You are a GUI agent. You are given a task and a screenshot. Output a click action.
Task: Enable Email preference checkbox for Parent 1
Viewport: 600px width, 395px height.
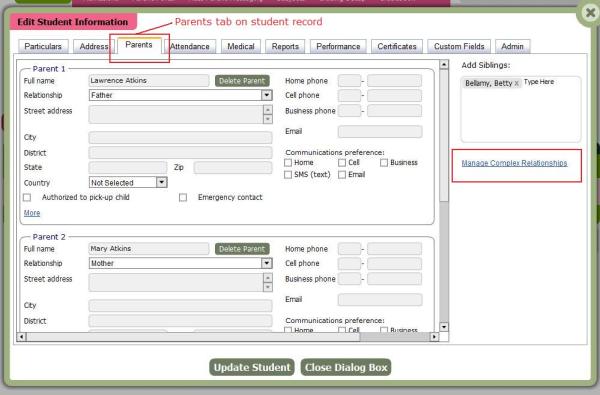(342, 175)
